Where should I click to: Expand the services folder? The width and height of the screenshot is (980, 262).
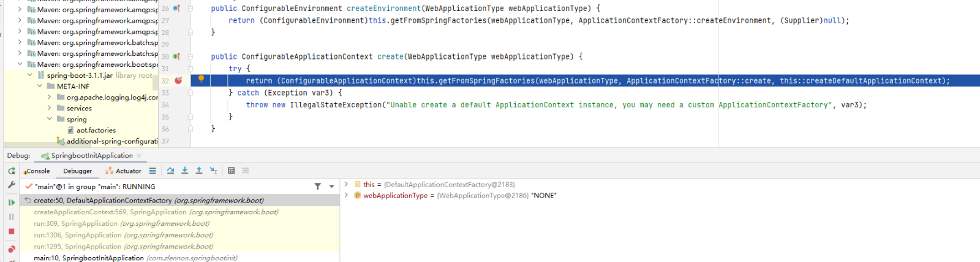(50, 108)
